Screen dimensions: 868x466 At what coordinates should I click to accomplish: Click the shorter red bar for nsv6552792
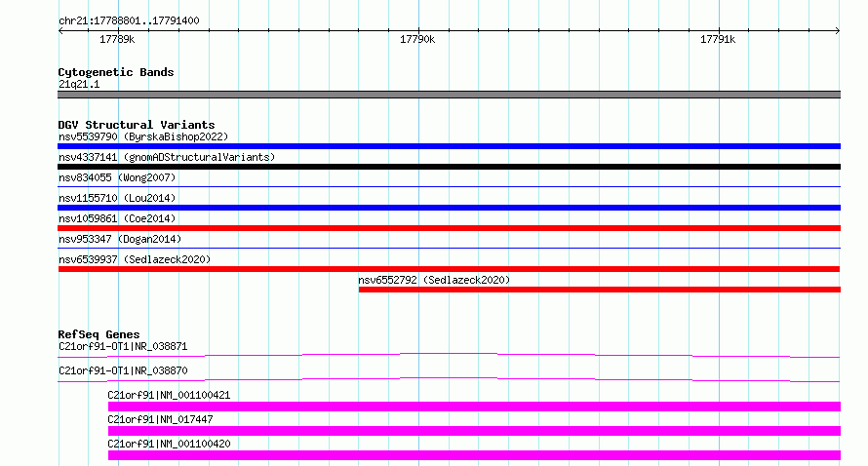pyautogui.click(x=600, y=290)
